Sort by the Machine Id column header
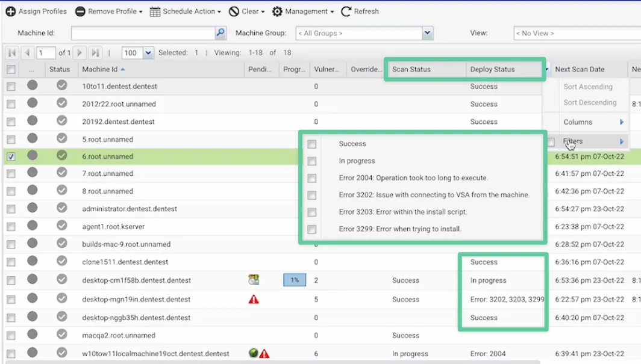 (100, 69)
